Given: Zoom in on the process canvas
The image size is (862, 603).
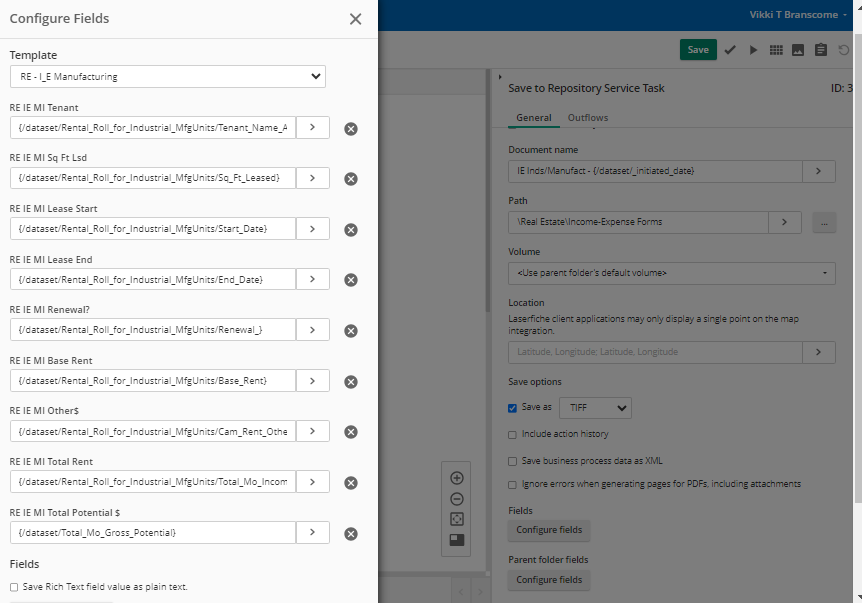Looking at the screenshot, I should [x=457, y=478].
